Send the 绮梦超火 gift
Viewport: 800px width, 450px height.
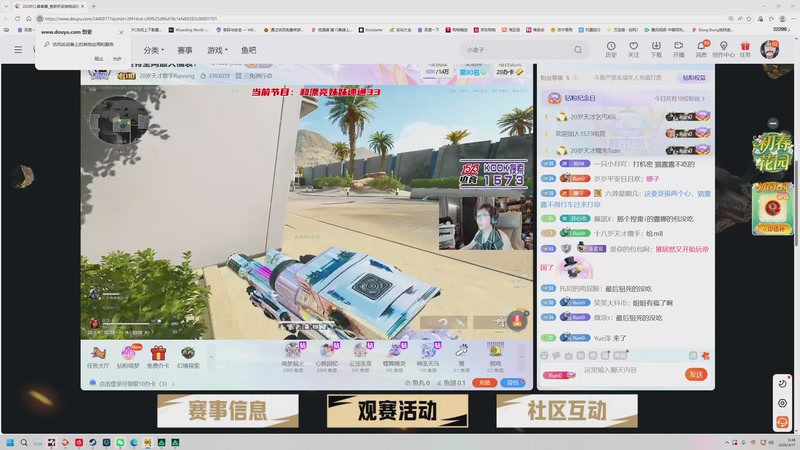point(293,357)
